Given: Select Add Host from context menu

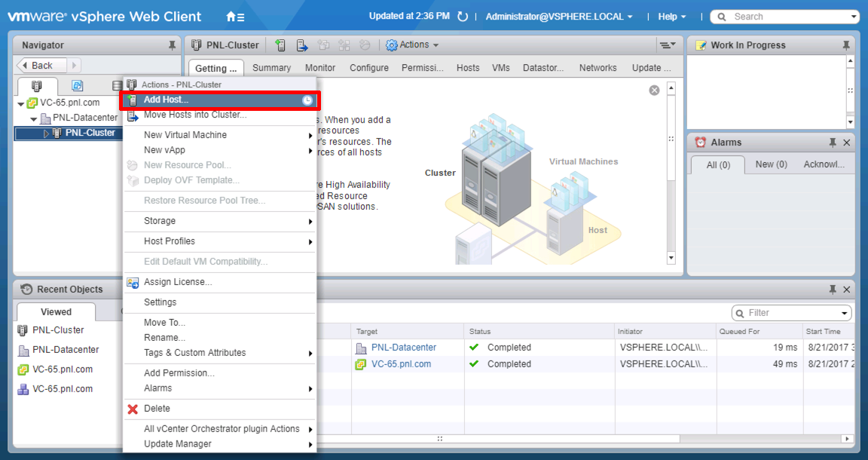Looking at the screenshot, I should [219, 100].
